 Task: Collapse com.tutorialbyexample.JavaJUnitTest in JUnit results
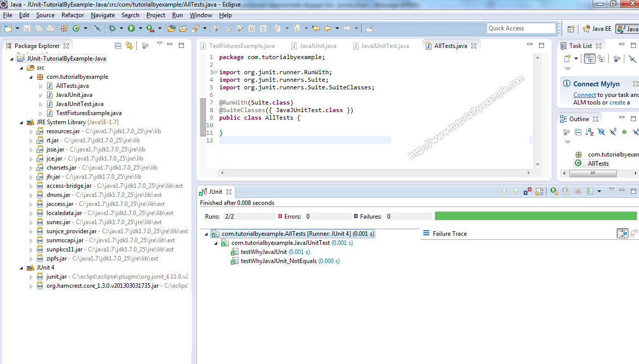[216, 243]
